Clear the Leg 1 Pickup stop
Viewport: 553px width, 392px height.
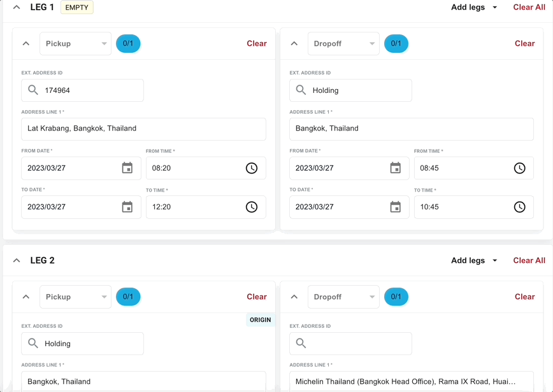[257, 44]
